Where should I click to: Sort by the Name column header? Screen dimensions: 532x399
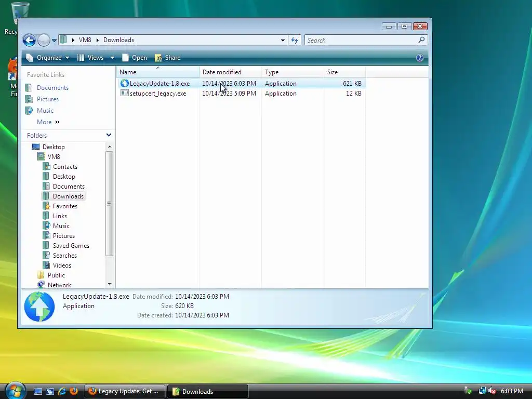pos(158,72)
